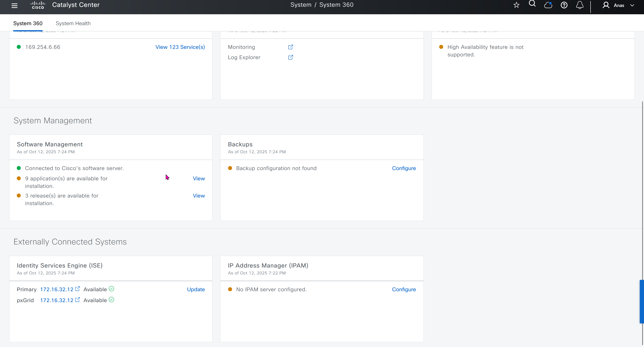View the 9 available applications
644x347 pixels.
coord(199,178)
